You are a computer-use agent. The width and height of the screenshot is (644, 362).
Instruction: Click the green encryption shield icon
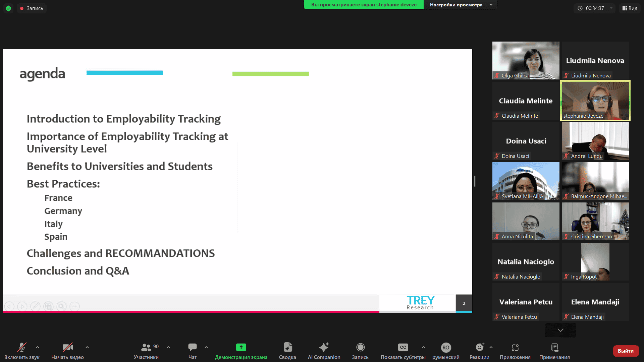(8, 8)
